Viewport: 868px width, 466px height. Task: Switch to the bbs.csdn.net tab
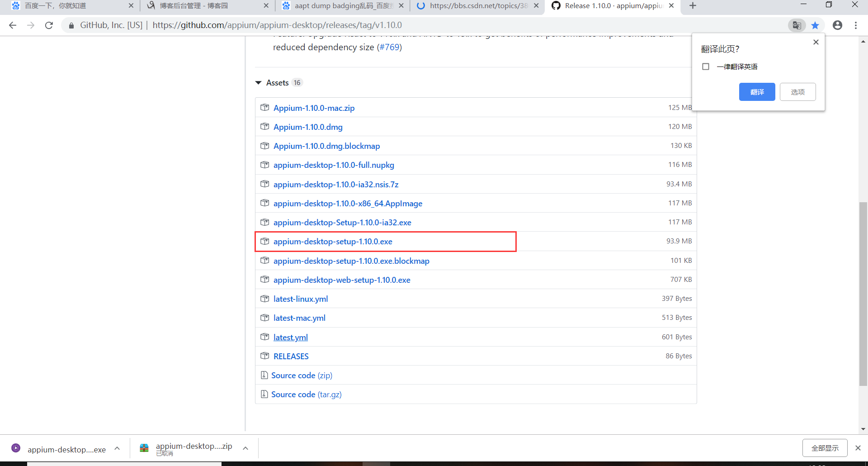[477, 5]
